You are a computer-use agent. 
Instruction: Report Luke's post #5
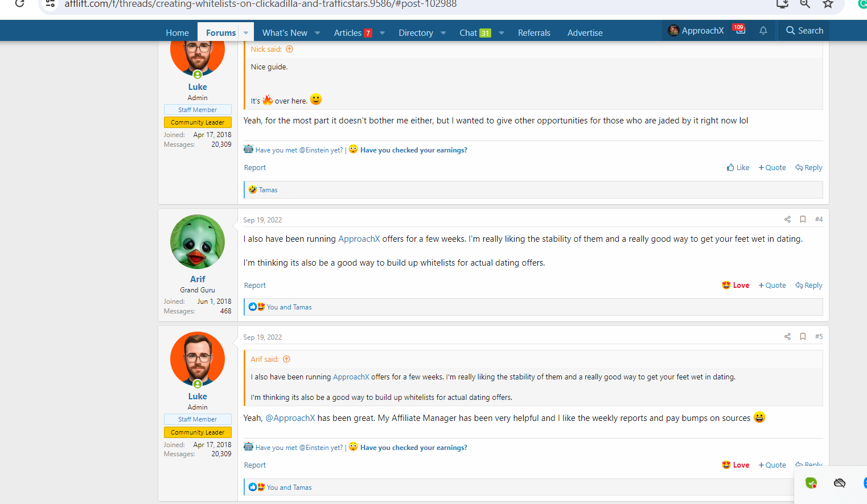254,465
